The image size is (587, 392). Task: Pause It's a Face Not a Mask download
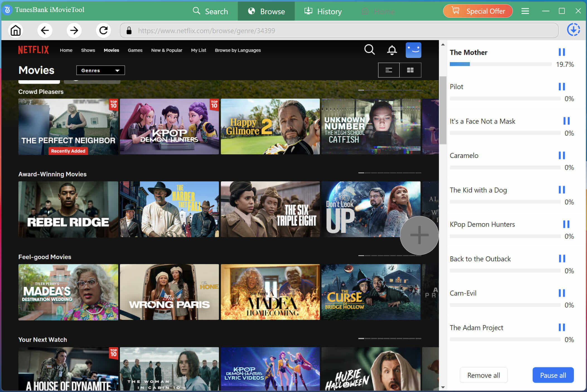pos(566,121)
